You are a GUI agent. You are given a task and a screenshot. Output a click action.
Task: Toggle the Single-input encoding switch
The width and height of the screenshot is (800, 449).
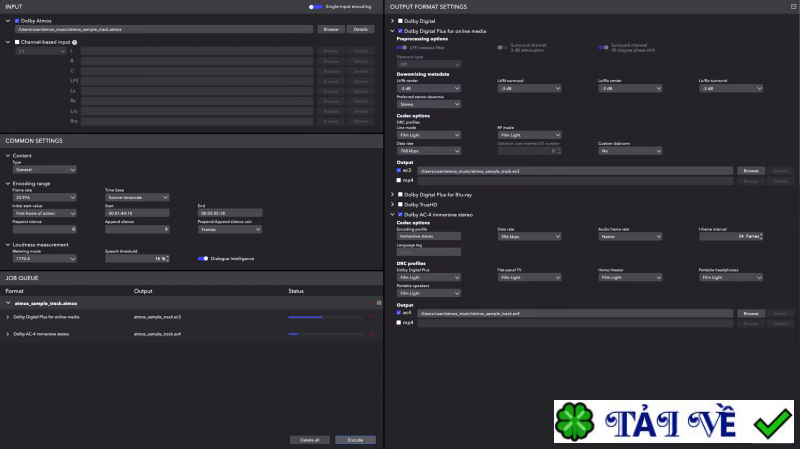pos(315,7)
